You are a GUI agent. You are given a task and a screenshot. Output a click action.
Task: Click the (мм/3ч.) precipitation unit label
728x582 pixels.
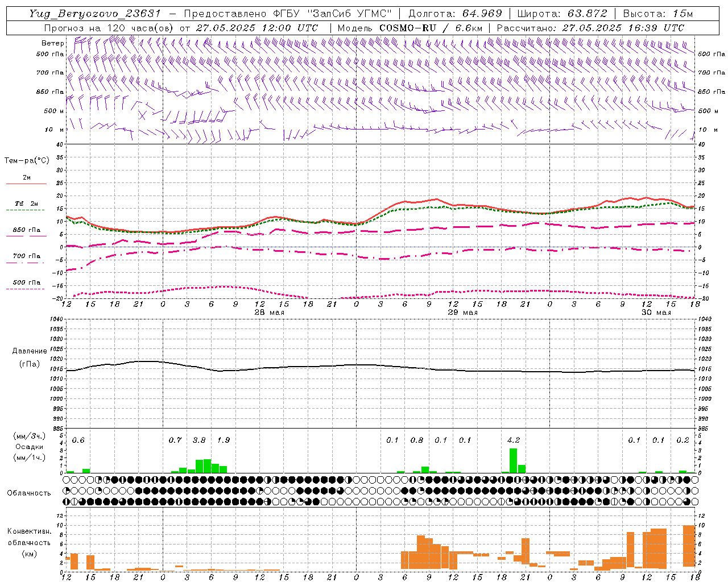tap(29, 436)
